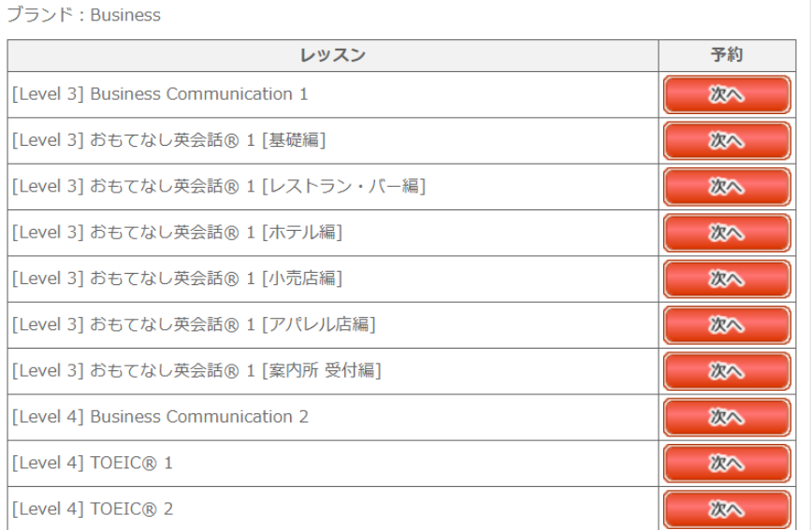Click the レッスン column header
The image size is (812, 530).
click(x=333, y=55)
